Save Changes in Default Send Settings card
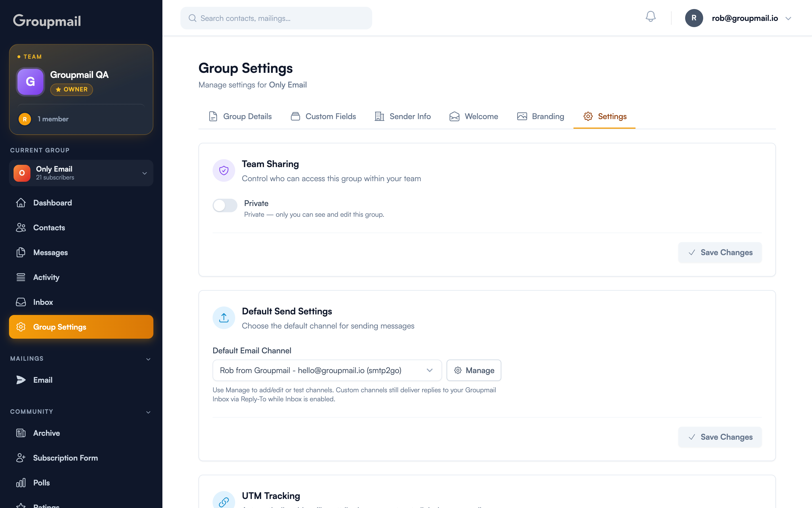Image resolution: width=812 pixels, height=508 pixels. point(720,437)
